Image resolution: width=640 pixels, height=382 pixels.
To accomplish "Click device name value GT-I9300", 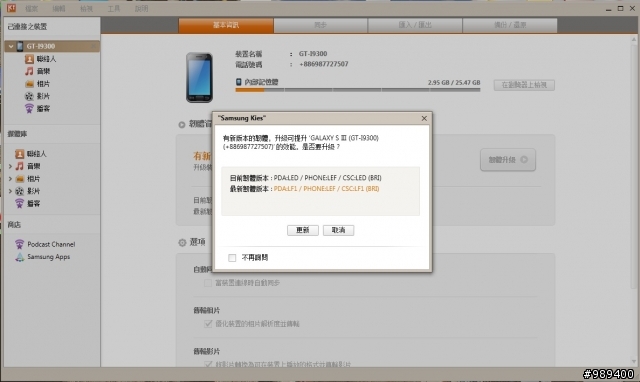I will 313,53.
